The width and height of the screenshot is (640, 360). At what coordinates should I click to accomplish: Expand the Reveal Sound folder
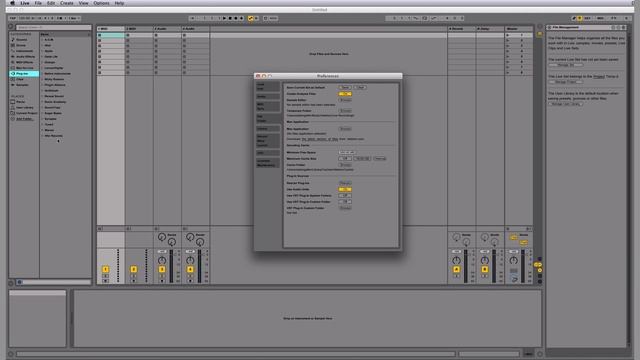(x=42, y=96)
